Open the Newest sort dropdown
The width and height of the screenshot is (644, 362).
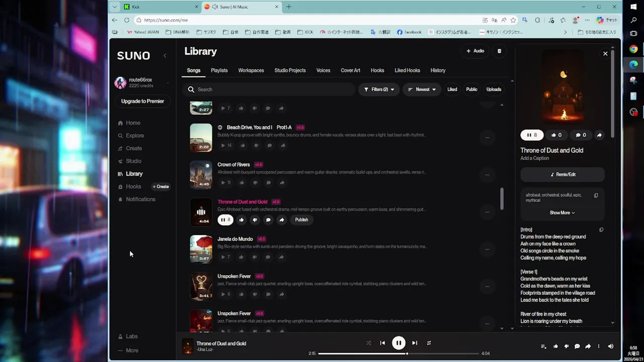[x=422, y=89]
